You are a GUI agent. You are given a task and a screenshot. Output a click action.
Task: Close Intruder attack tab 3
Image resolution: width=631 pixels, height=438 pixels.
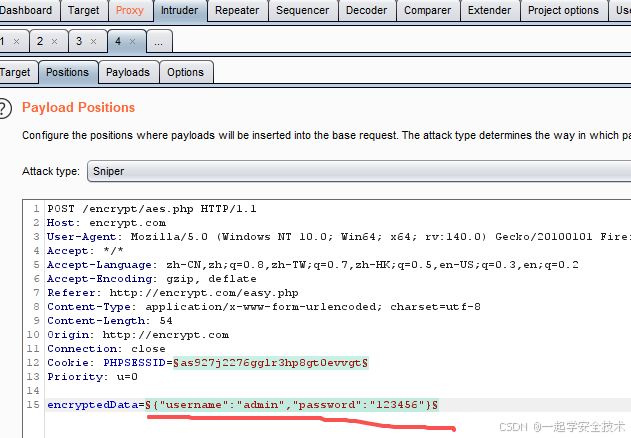coord(93,41)
